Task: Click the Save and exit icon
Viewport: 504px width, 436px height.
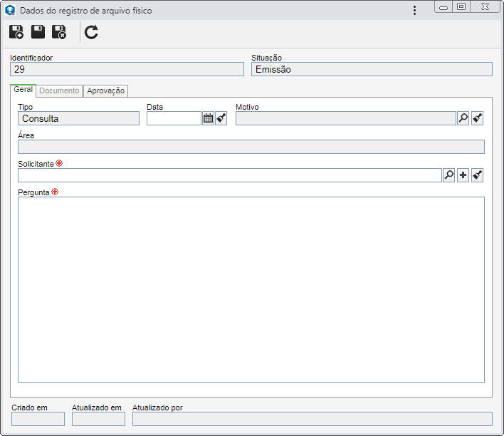Action: 59,32
